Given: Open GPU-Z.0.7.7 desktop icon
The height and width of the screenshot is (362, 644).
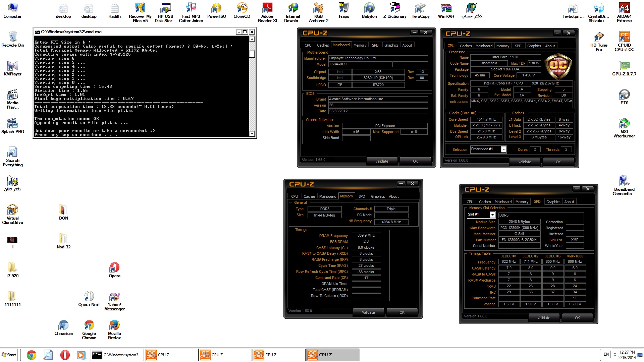Looking at the screenshot, I should 624,68.
